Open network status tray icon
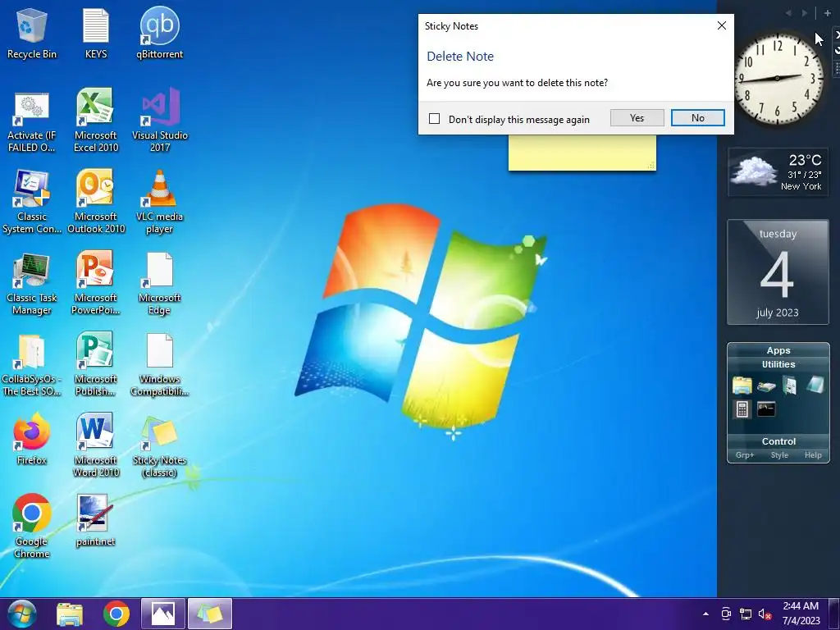The image size is (840, 630). (745, 614)
